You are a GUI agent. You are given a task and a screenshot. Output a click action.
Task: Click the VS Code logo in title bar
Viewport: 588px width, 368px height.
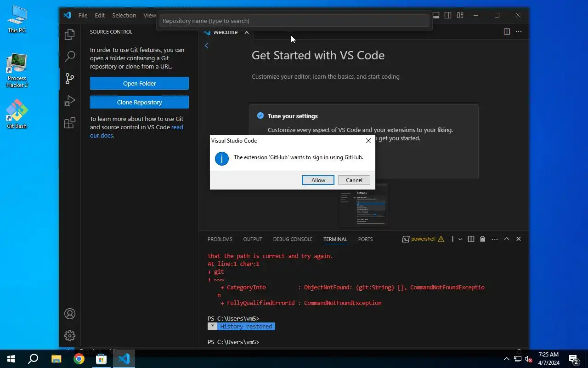(67, 15)
